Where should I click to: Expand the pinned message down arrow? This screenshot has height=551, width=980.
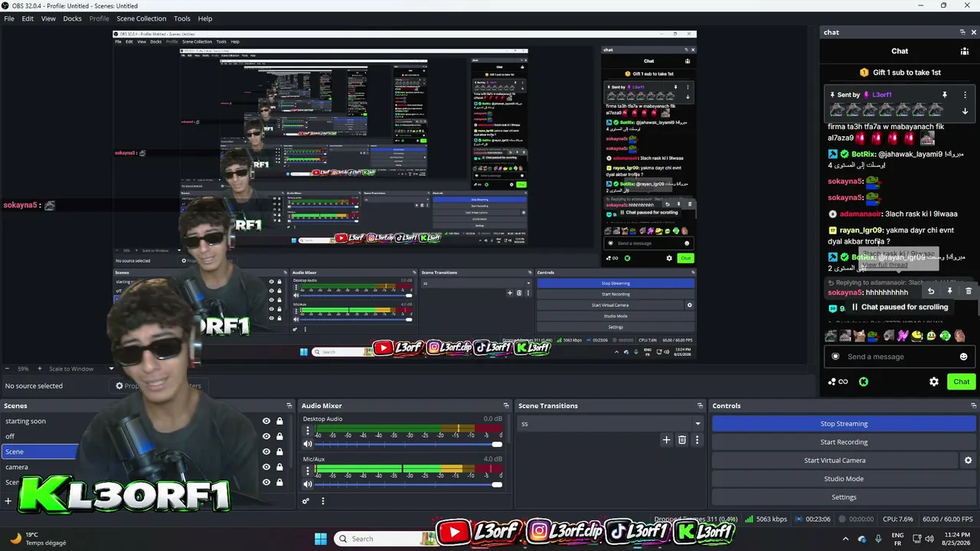pos(965,112)
